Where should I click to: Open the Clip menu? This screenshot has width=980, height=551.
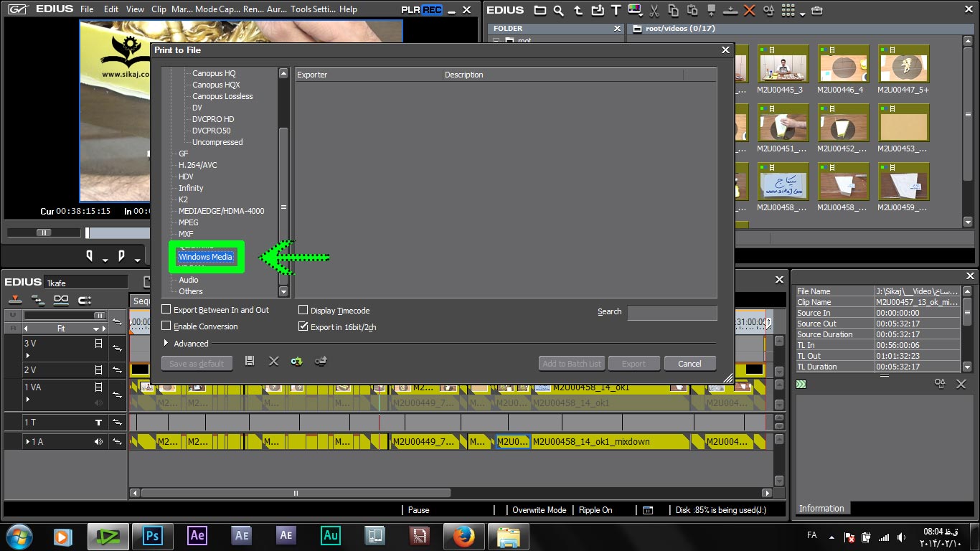(x=159, y=9)
